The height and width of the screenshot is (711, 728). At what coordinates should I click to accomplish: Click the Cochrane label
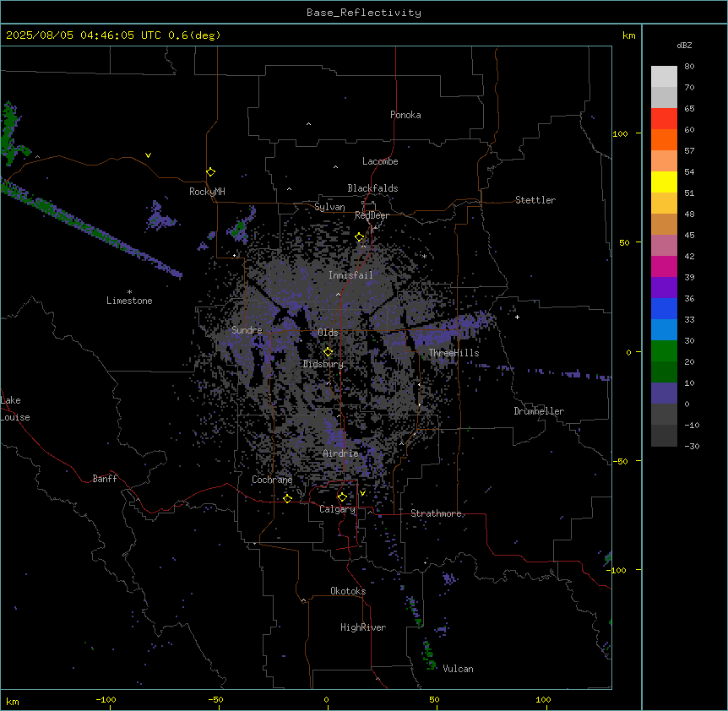pos(272,480)
